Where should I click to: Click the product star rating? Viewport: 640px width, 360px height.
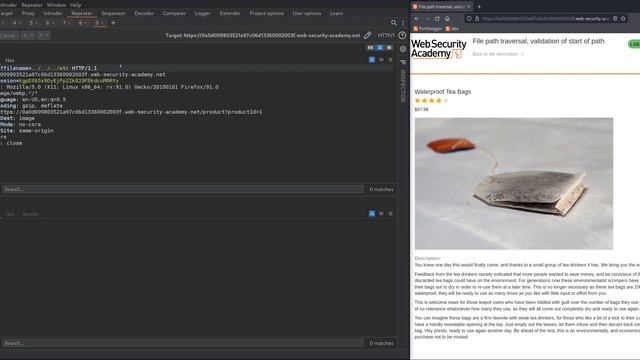[431, 100]
